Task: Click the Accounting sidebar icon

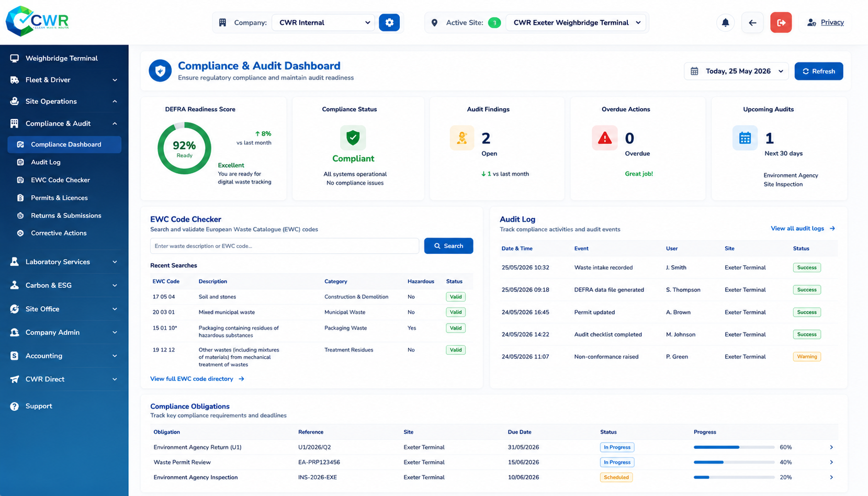Action: point(14,356)
